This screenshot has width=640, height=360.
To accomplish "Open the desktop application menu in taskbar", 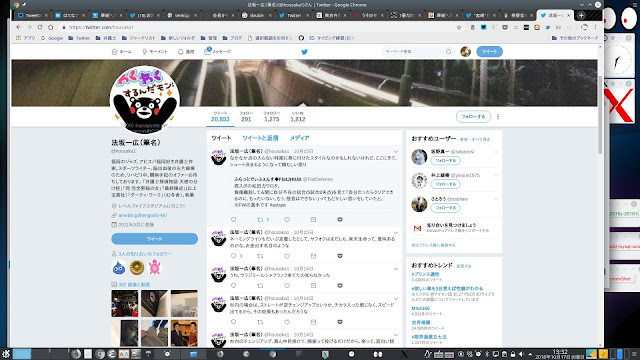I will coord(6,353).
